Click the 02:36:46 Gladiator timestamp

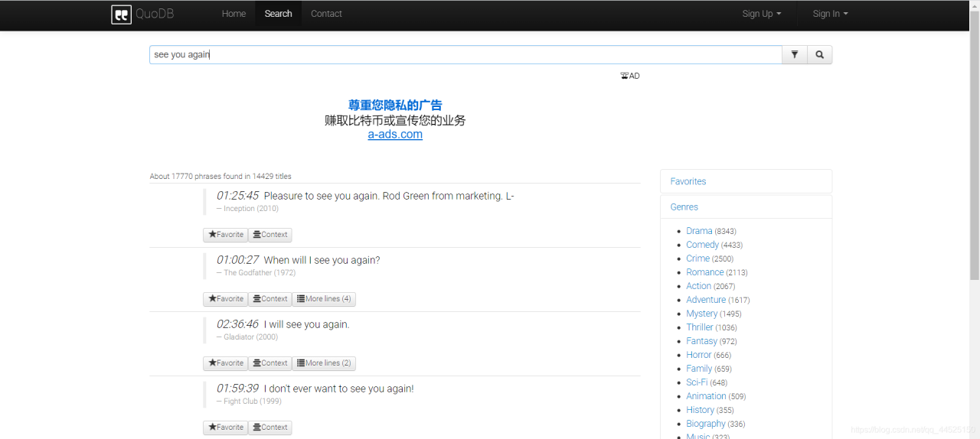coord(237,324)
